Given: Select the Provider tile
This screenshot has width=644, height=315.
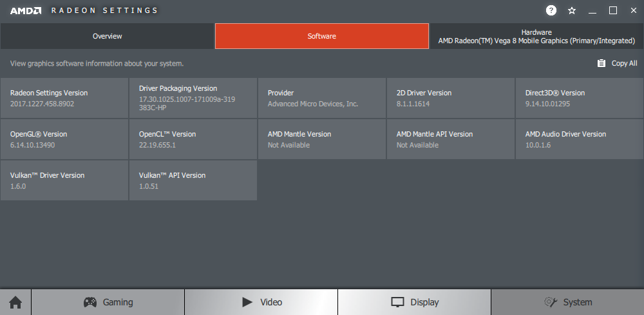Looking at the screenshot, I should (322, 98).
